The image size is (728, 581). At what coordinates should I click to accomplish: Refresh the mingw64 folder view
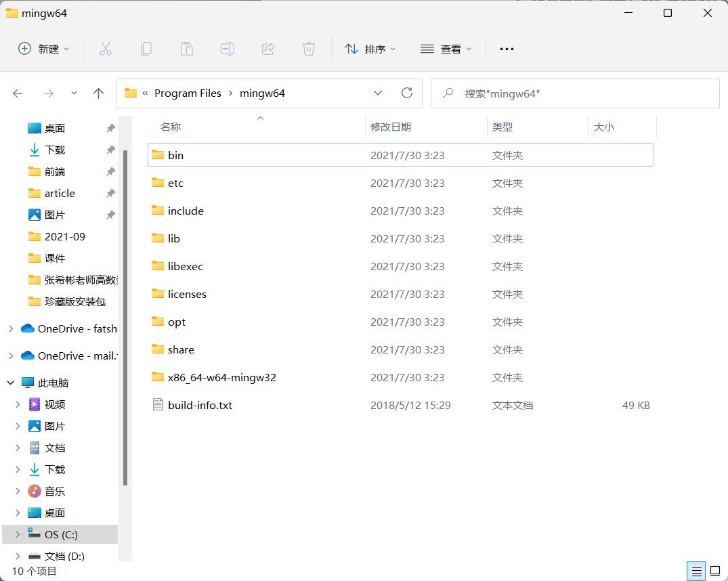407,93
